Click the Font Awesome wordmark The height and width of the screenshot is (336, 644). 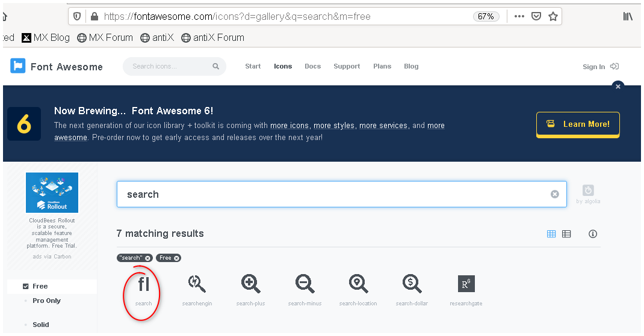[x=67, y=67]
